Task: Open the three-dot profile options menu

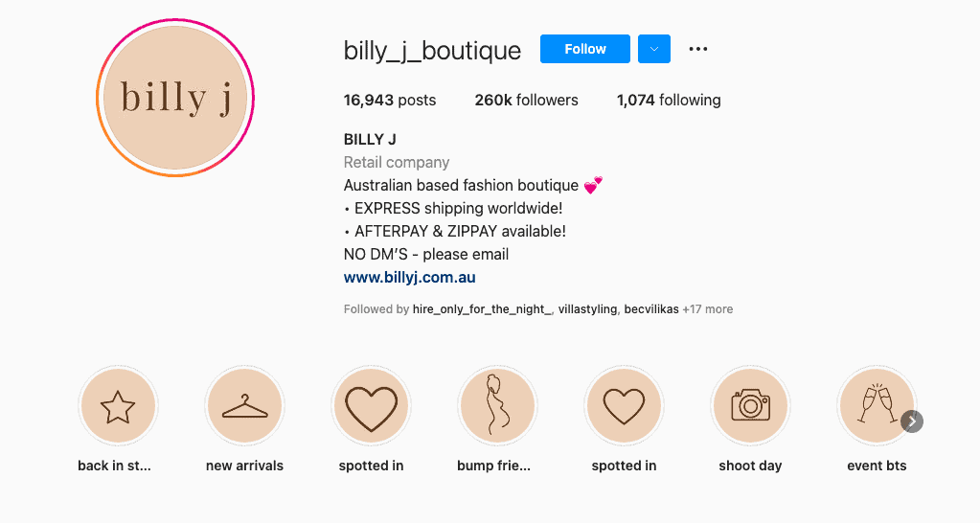Action: (x=697, y=49)
